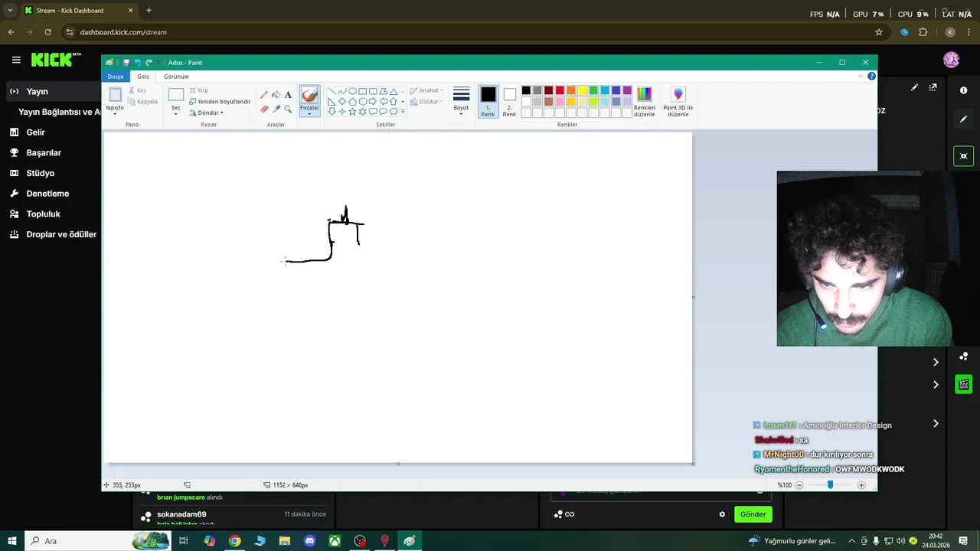980x551 pixels.
Task: Open File Explorer from the Windows taskbar
Action: (x=285, y=541)
